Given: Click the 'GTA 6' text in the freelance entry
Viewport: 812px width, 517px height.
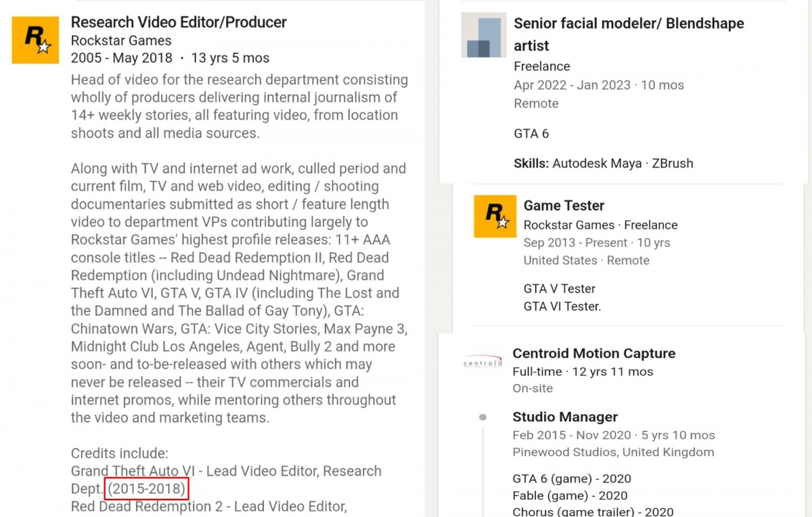Looking at the screenshot, I should (x=531, y=133).
